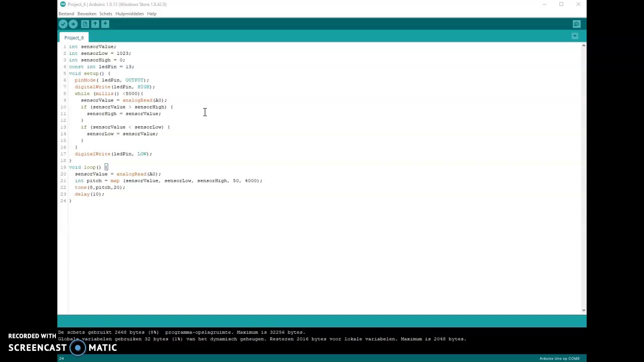Open the Schets menu

point(106,14)
